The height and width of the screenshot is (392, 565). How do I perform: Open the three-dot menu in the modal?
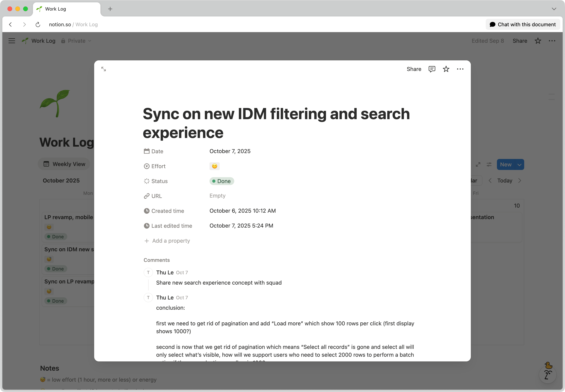tap(460, 69)
